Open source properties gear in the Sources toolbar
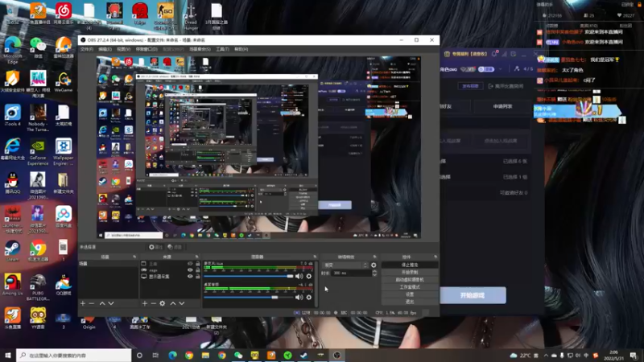The width and height of the screenshot is (644, 362). [x=163, y=303]
